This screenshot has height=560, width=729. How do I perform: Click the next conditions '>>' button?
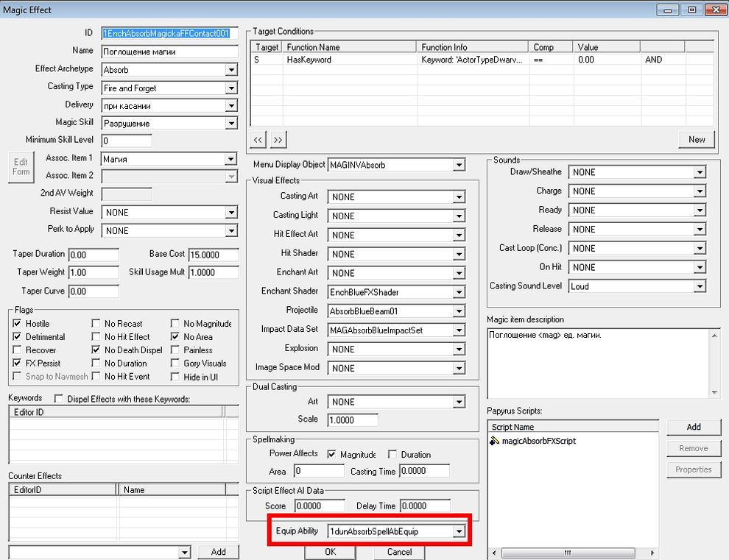(277, 139)
